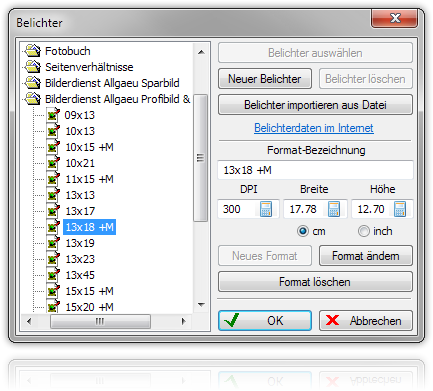Select the 10x15 +M format entry
Image resolution: width=433 pixels, height=391 pixels.
pyautogui.click(x=89, y=147)
